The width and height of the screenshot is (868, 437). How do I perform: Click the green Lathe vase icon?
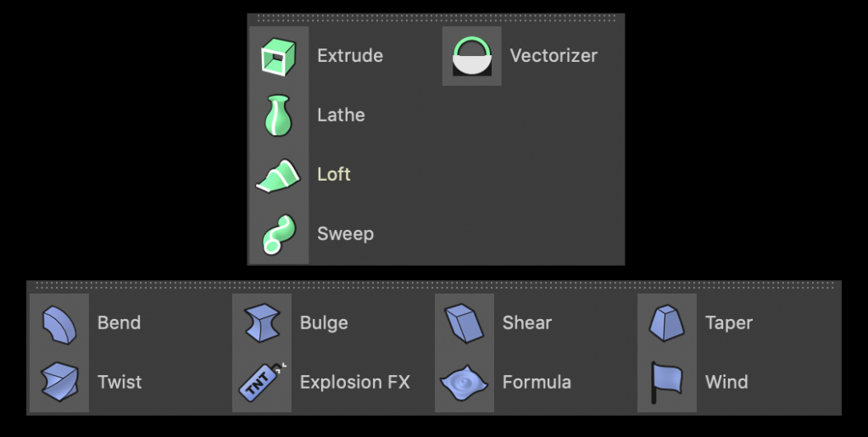[278, 115]
